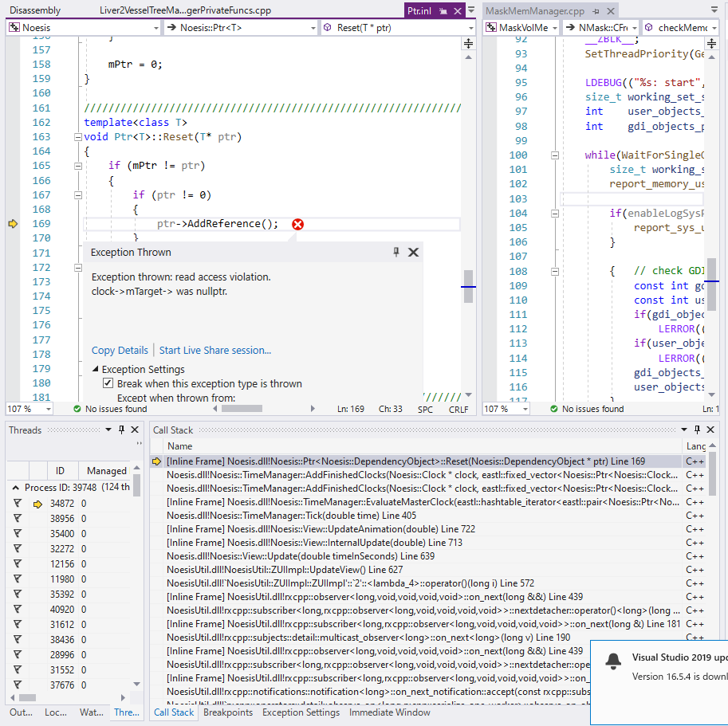Image resolution: width=728 pixels, height=726 pixels.
Task: Click the No issues found status icon in Ptr.inl
Action: (x=77, y=409)
